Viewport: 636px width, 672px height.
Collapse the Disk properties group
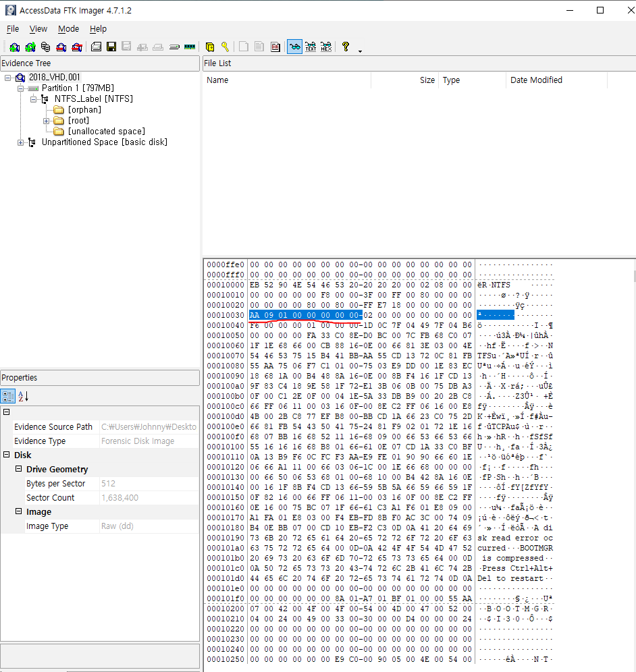click(7, 454)
